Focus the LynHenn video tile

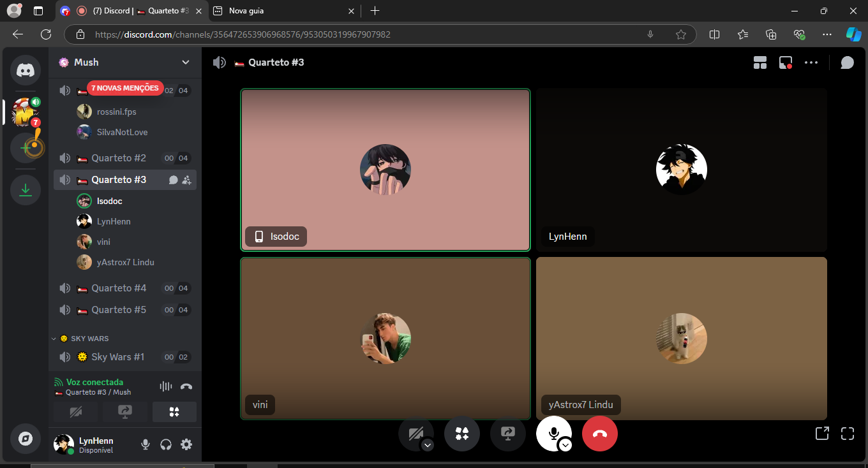pos(682,170)
